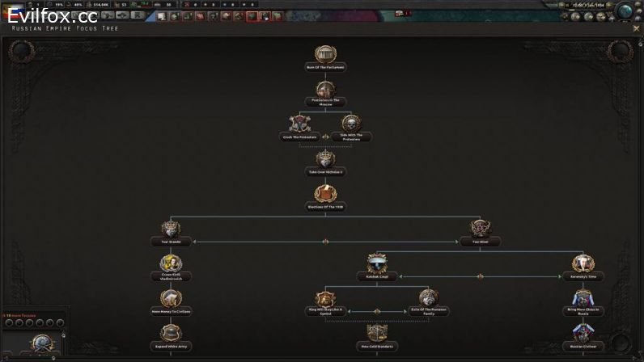Select the King Will Stay Like A Symbol focus
The image size is (644, 362).
pyautogui.click(x=325, y=299)
